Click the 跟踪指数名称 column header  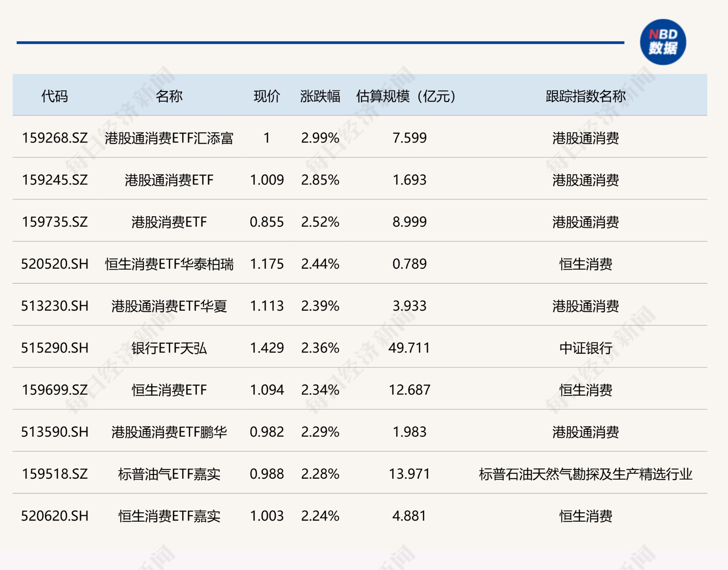click(x=586, y=96)
